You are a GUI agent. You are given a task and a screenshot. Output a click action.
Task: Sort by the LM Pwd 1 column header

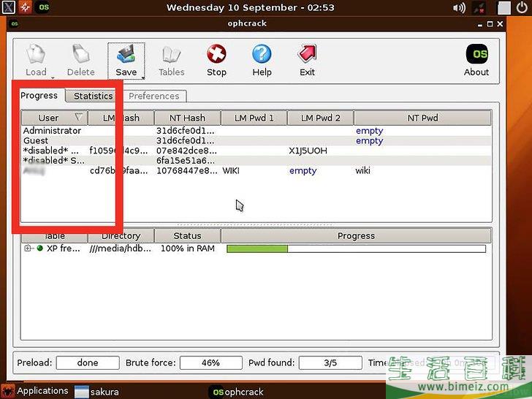tap(254, 118)
